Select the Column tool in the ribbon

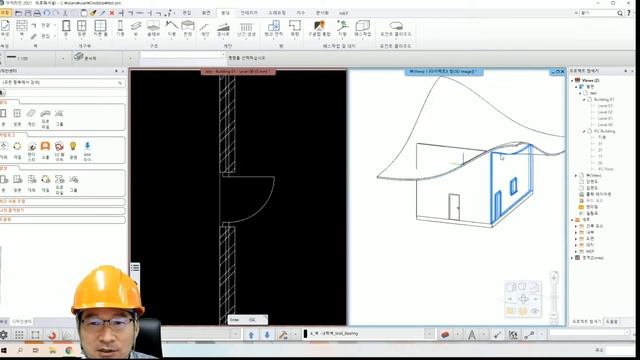point(120,29)
